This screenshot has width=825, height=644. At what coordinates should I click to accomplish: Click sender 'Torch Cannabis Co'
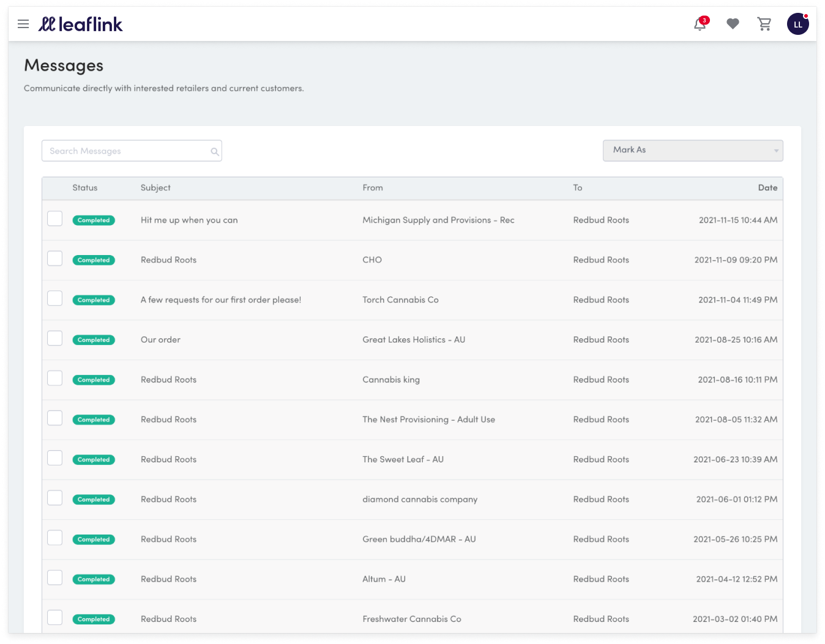point(400,300)
